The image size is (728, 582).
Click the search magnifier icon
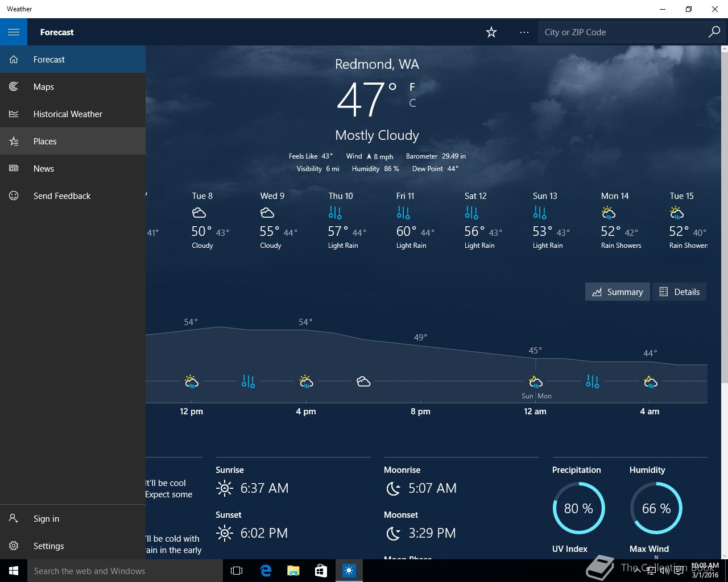pos(714,32)
